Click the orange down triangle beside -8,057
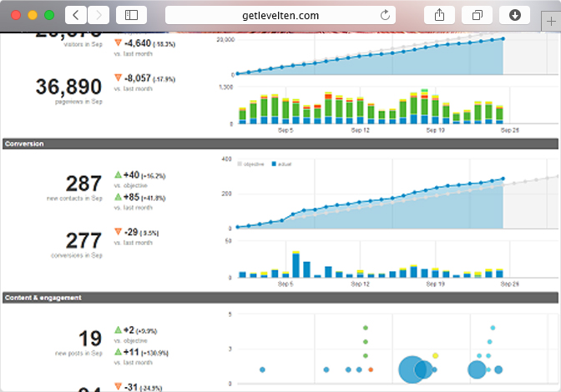Screen dimensions: 561x392 point(118,78)
